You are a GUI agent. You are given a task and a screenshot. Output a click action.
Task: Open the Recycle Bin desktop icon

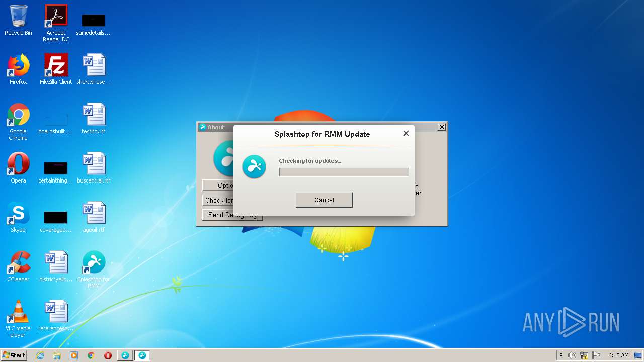click(x=18, y=21)
